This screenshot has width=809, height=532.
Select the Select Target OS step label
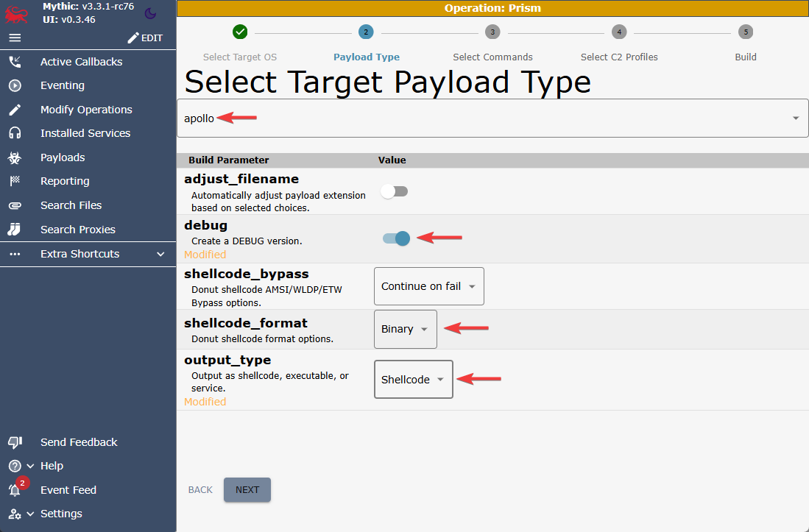pyautogui.click(x=240, y=57)
